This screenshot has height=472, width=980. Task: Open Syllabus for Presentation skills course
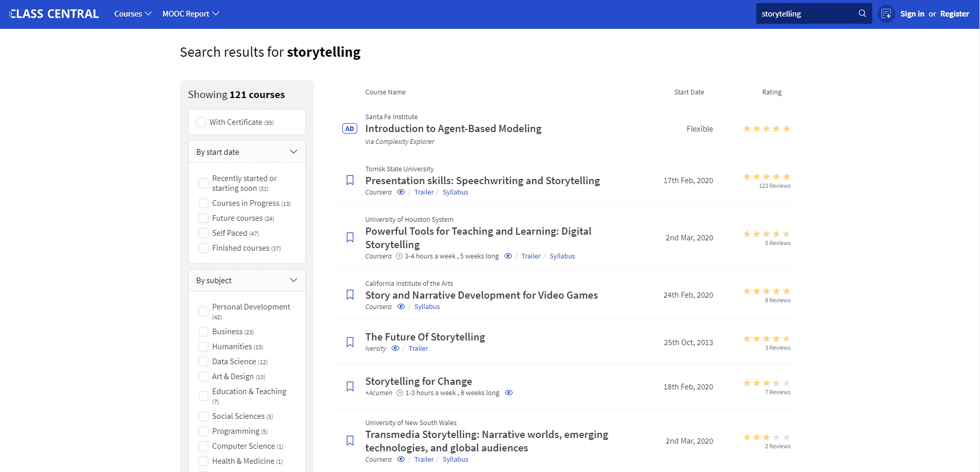455,192
